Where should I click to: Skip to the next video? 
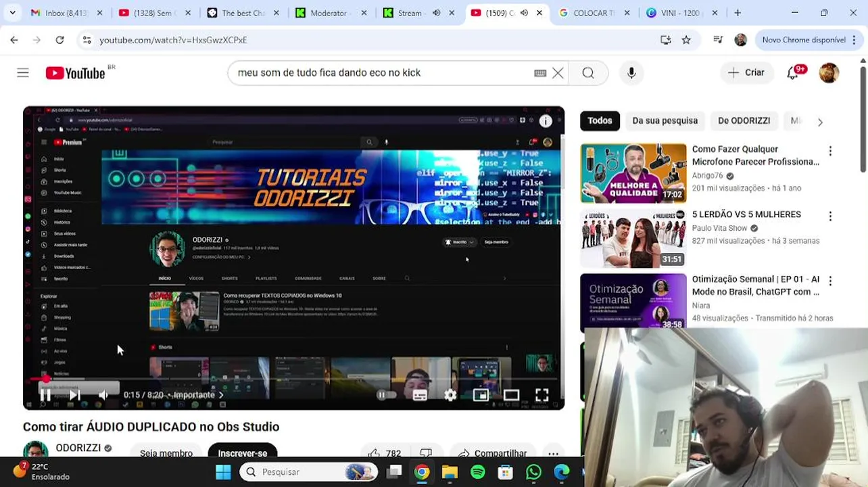coord(75,395)
